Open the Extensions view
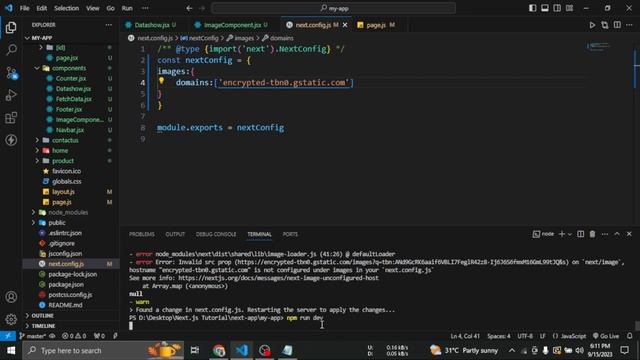 [x=11, y=118]
